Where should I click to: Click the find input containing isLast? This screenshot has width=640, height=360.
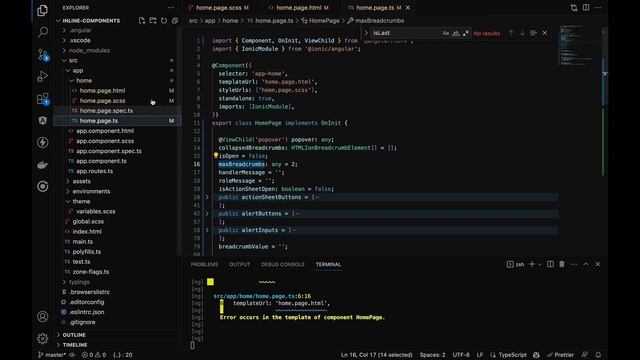pos(406,33)
